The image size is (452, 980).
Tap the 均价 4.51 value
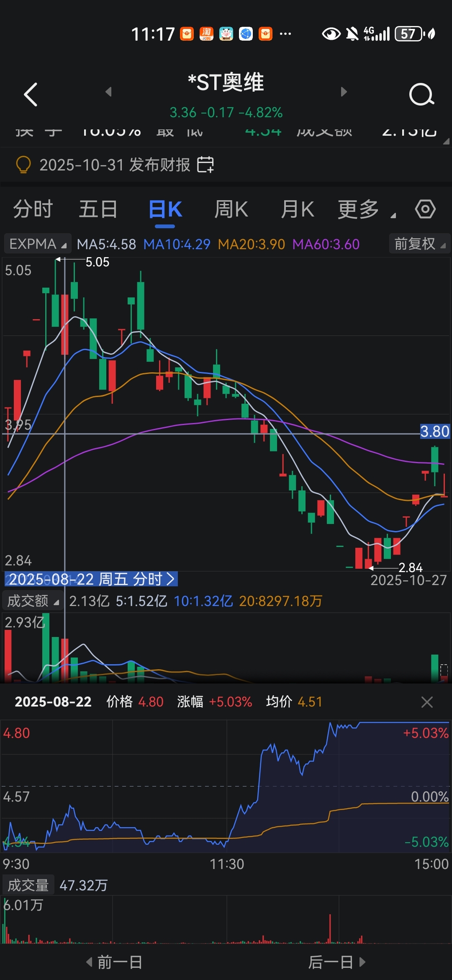294,702
